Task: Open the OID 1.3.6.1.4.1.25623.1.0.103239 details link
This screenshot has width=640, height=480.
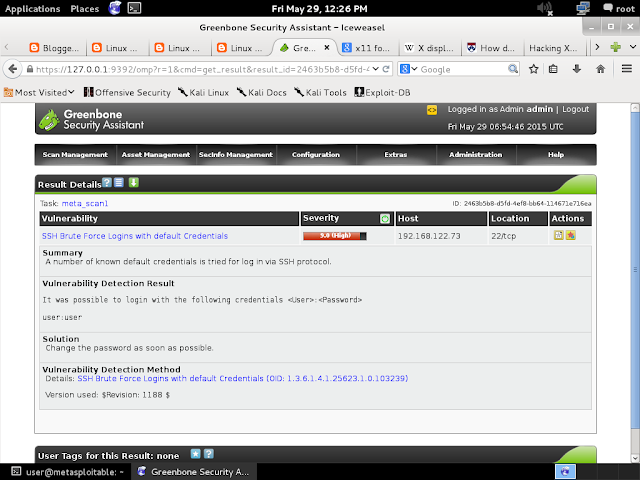Action: click(x=243, y=378)
